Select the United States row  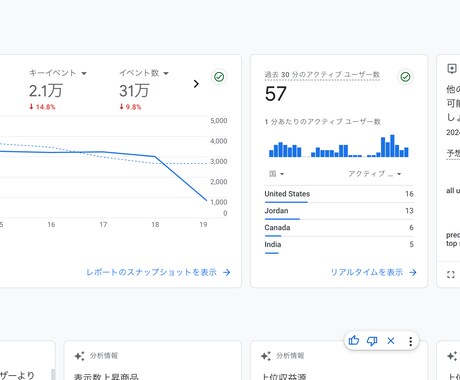(339, 194)
